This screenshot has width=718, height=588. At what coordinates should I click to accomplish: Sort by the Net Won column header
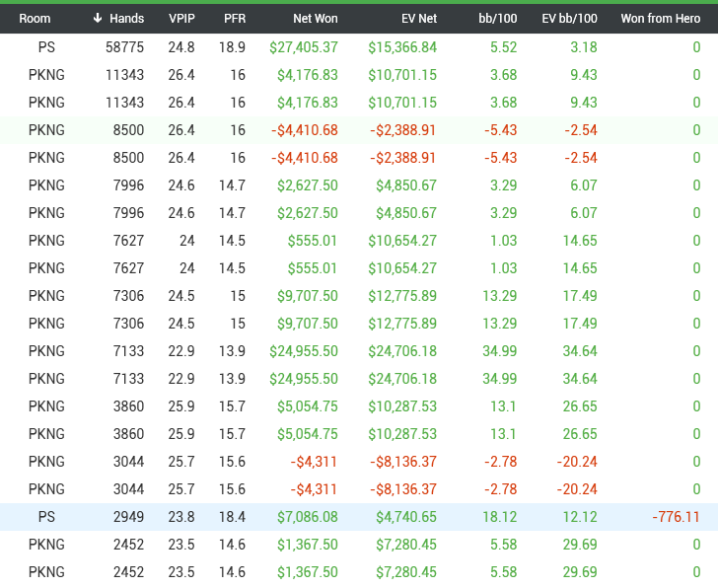point(315,19)
